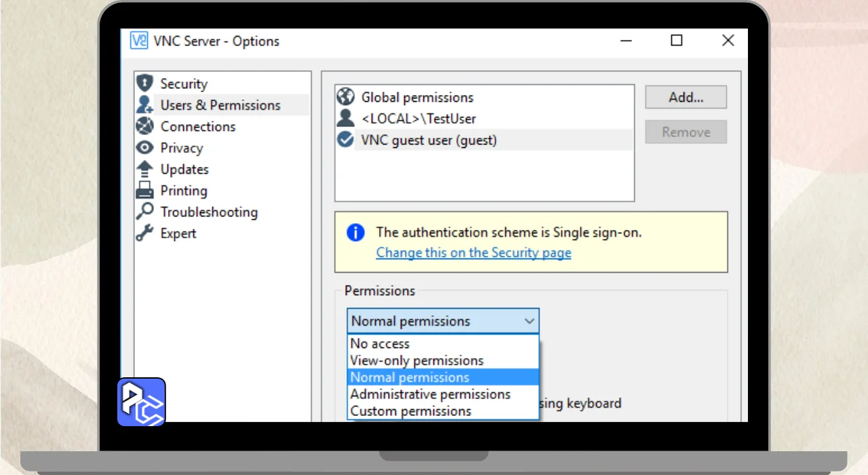The width and height of the screenshot is (868, 475).
Task: Choose No access from the dropdown
Action: 443,343
